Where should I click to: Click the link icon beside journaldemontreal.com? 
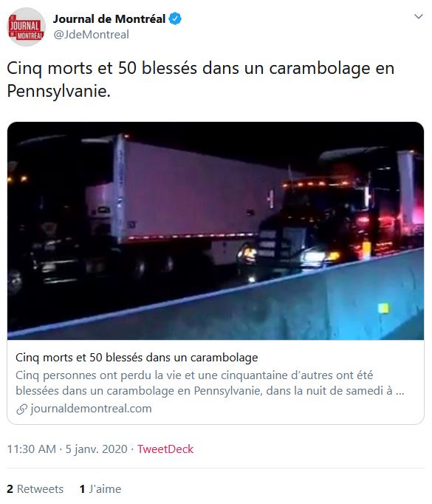click(21, 409)
